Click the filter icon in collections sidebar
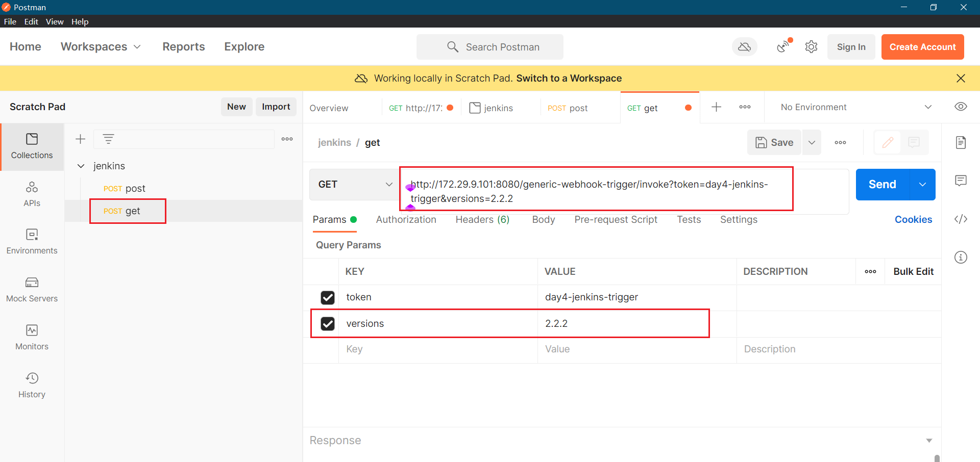Viewport: 980px width, 462px height. tap(108, 139)
